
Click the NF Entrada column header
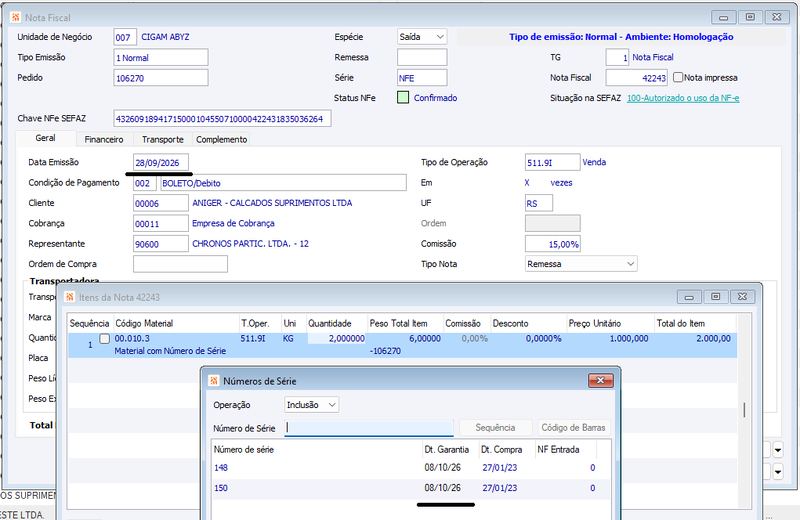click(565, 450)
